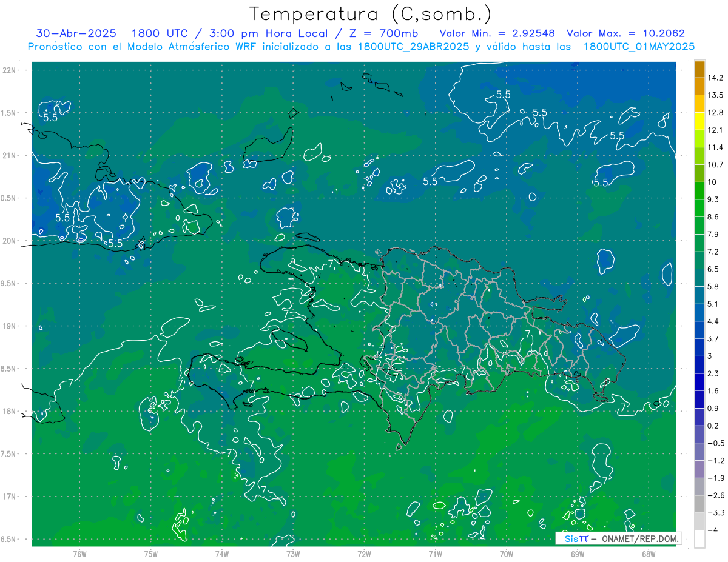The width and height of the screenshot is (728, 562).
Task: Pick the yellow swatch between 12.8 and 12.1
Action: pyautogui.click(x=699, y=121)
